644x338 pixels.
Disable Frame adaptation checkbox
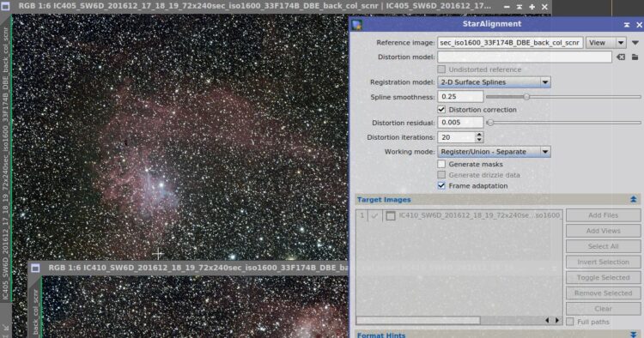(x=441, y=186)
